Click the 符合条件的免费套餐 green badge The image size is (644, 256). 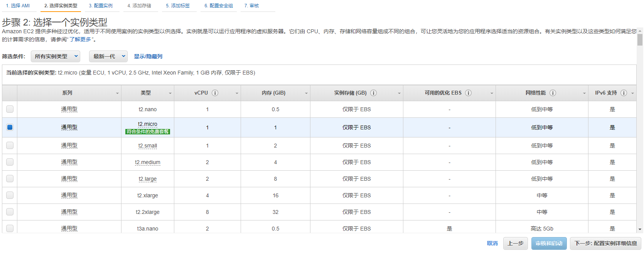(x=148, y=132)
